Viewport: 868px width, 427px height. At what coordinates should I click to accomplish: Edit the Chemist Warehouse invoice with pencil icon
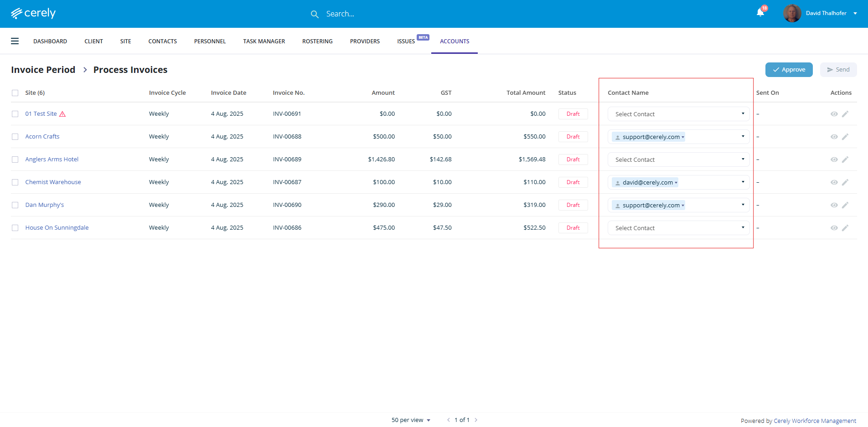(845, 182)
